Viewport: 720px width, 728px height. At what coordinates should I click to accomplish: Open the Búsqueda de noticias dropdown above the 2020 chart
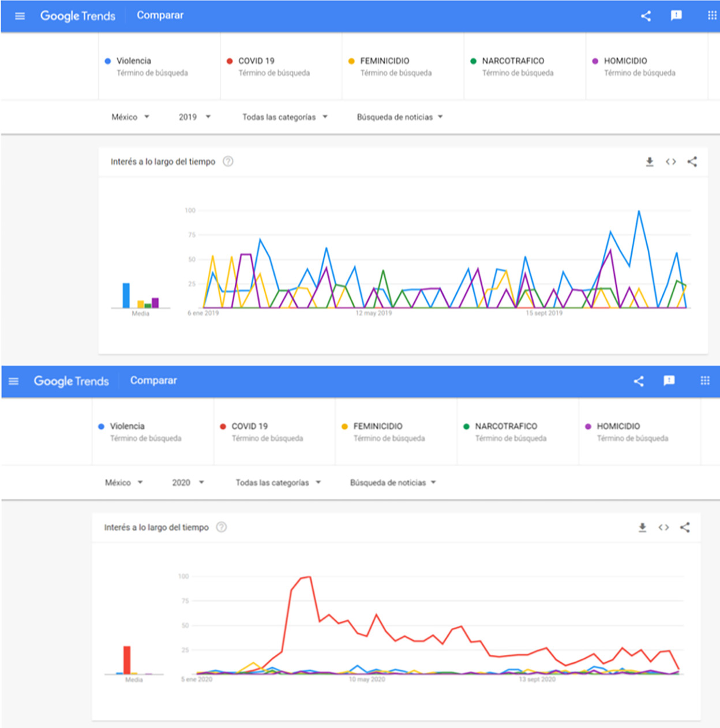tap(393, 483)
